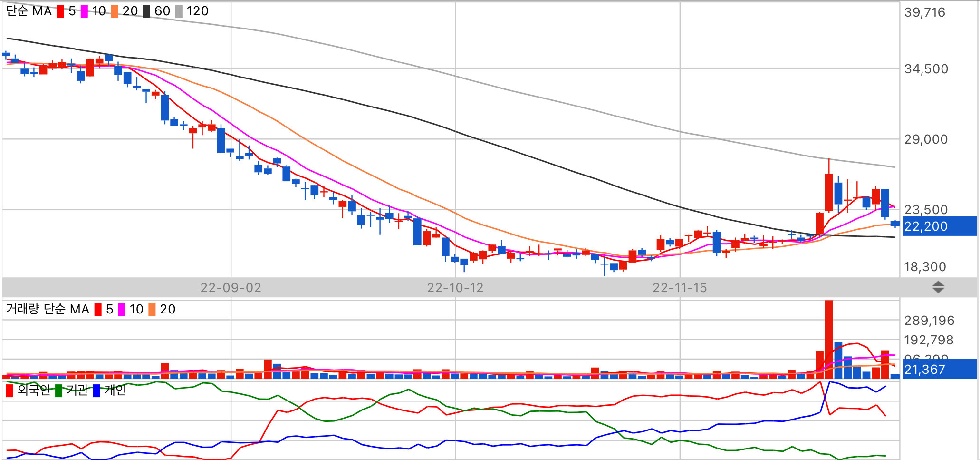Click the 34,500 price axis label
This screenshot has height=469, width=980.
(x=926, y=69)
